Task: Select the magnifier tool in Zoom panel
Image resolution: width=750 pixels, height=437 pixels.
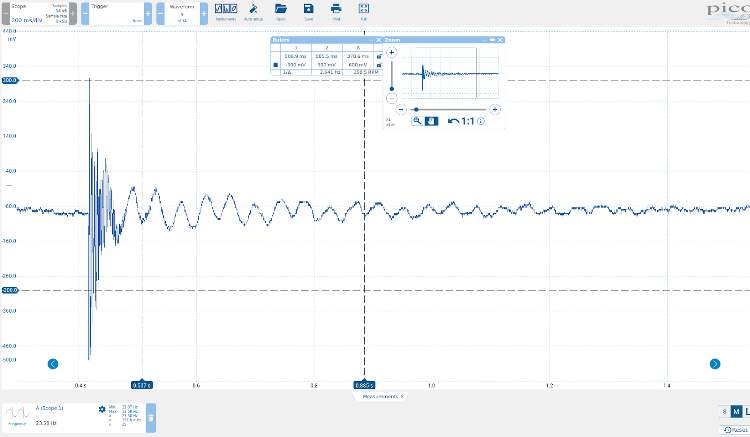Action: [417, 121]
